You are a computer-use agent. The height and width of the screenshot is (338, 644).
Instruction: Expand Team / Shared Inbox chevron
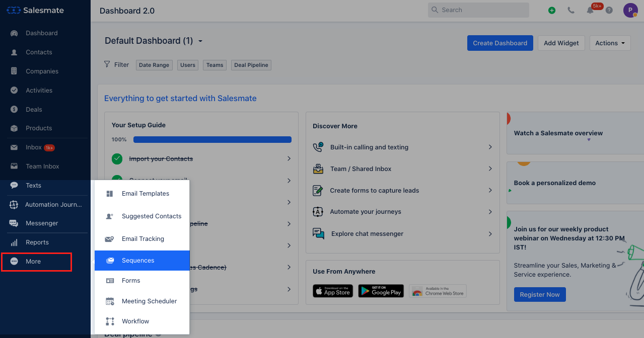pos(490,169)
